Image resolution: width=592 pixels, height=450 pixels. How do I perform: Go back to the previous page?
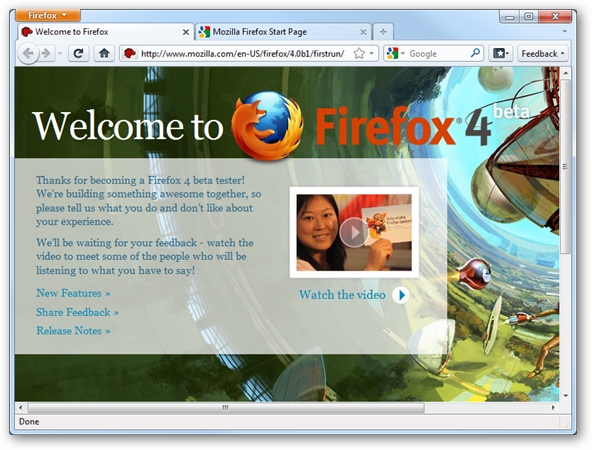coord(28,54)
